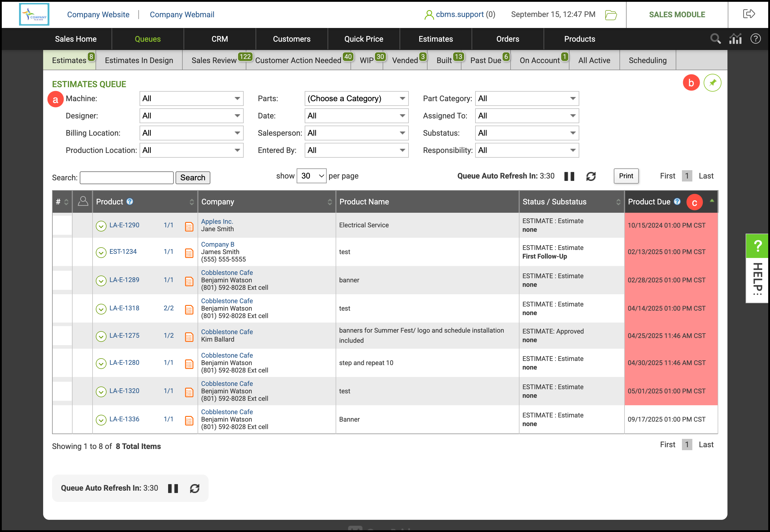770x532 pixels.
Task: Click help icon next to Product header
Action: (130, 201)
